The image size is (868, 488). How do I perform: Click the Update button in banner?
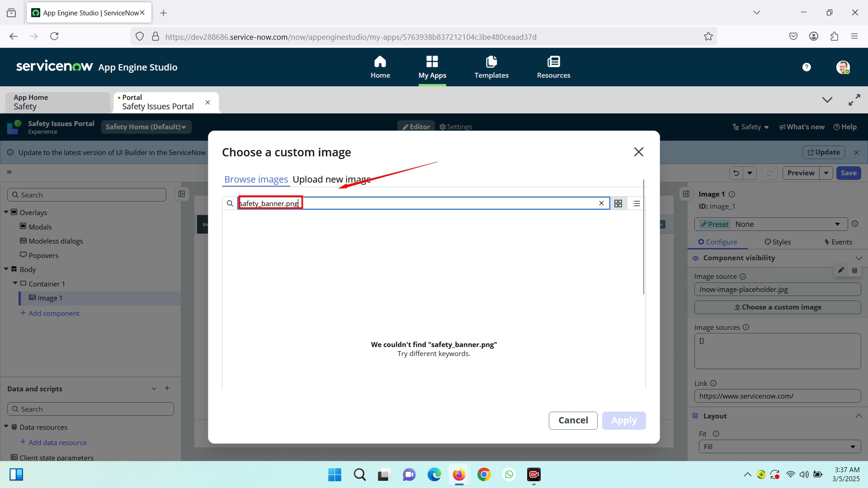point(823,152)
